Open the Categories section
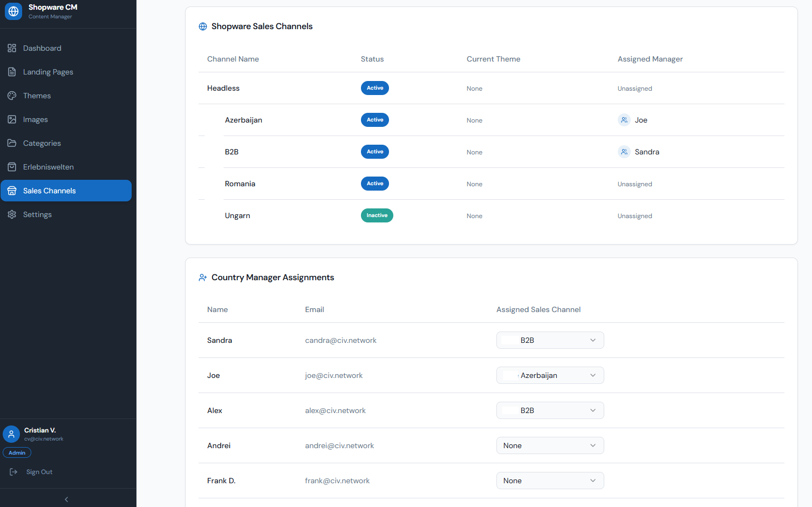This screenshot has width=812, height=507. coord(66,143)
